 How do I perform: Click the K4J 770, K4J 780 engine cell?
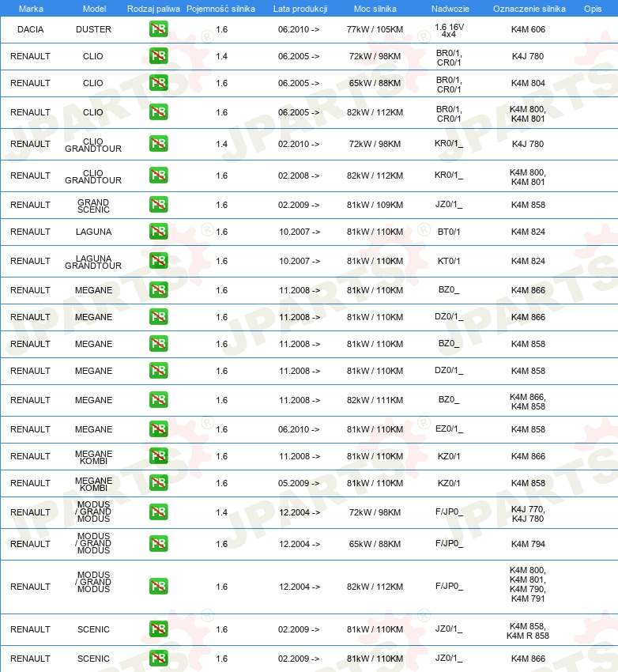click(x=528, y=514)
